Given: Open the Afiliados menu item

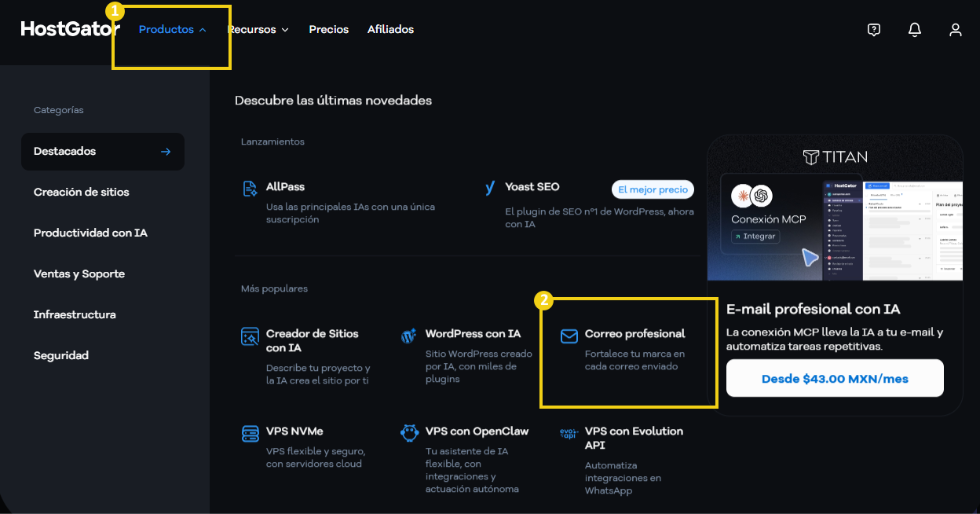Looking at the screenshot, I should 390,30.
